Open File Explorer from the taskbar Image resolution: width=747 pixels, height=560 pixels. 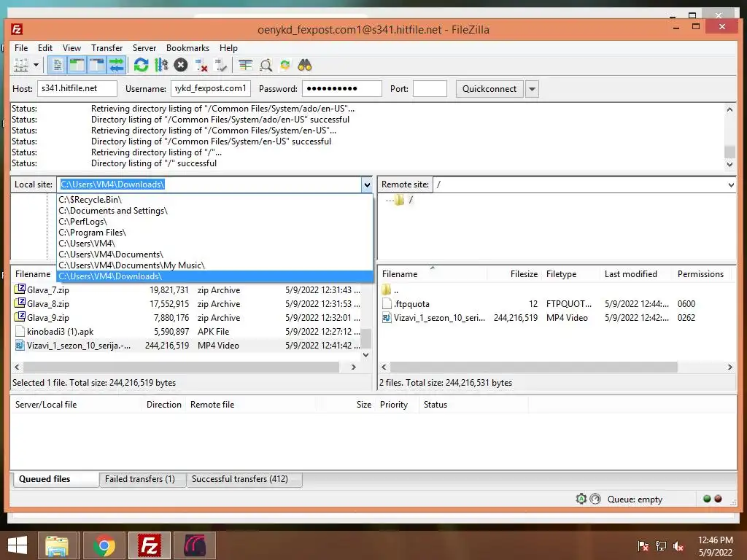57,545
